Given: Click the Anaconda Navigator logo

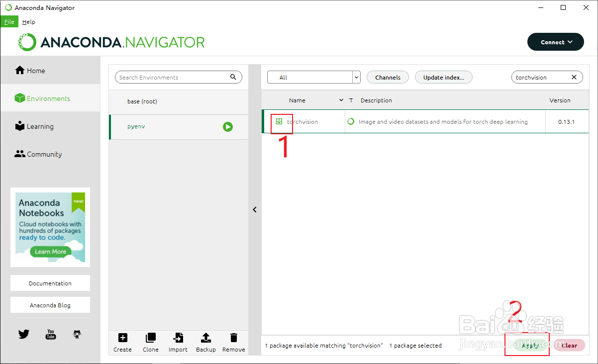Looking at the screenshot, I should coord(111,42).
